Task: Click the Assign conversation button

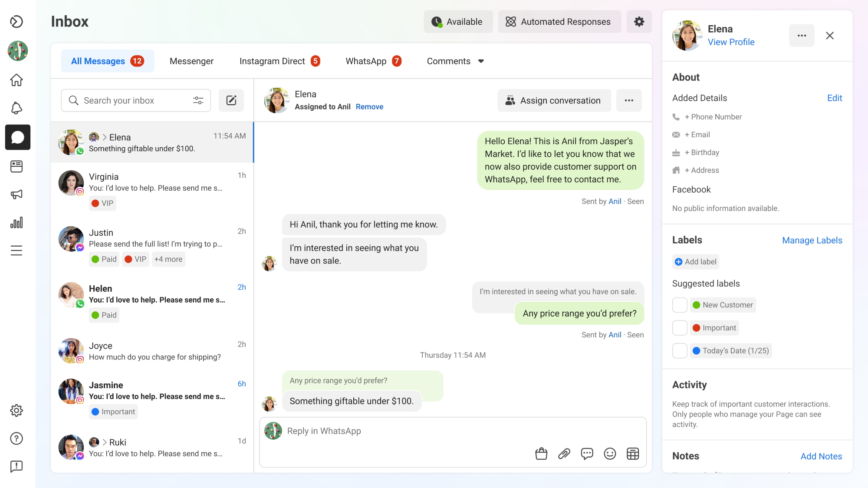Action: click(554, 100)
